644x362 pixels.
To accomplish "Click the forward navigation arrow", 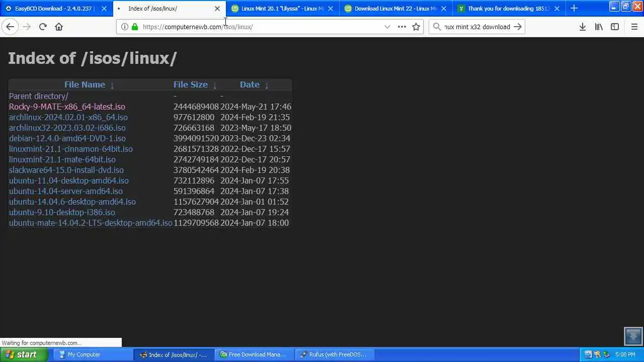I will 27,27.
